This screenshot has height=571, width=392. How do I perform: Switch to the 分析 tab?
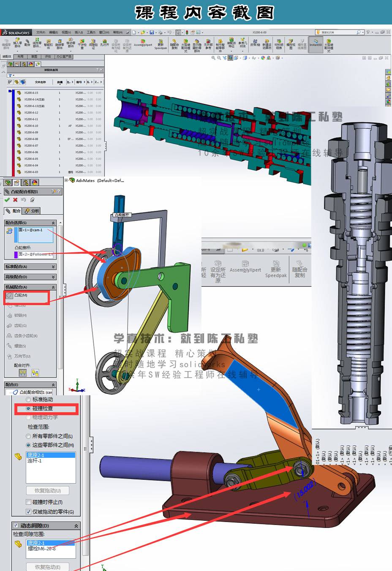click(x=32, y=211)
